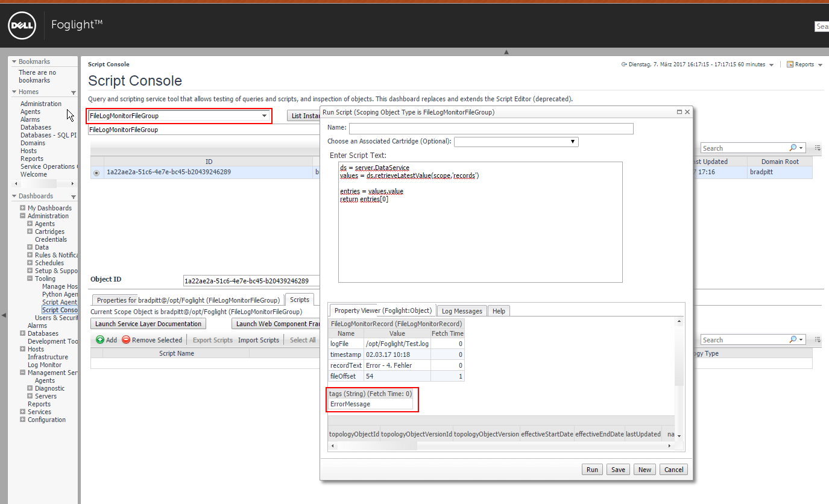Switch to Help tab
This screenshot has height=504, width=829.
click(x=499, y=311)
